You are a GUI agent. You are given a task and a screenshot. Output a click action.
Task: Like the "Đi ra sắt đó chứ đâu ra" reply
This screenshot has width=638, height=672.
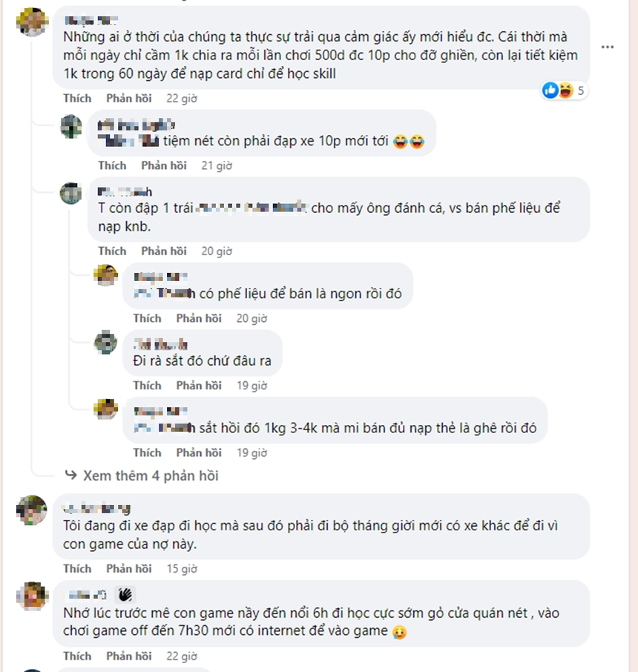tap(147, 386)
